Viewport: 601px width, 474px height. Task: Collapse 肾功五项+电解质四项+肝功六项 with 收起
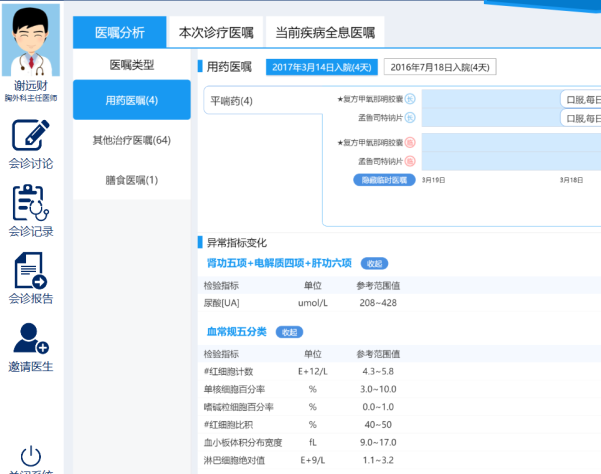[373, 263]
